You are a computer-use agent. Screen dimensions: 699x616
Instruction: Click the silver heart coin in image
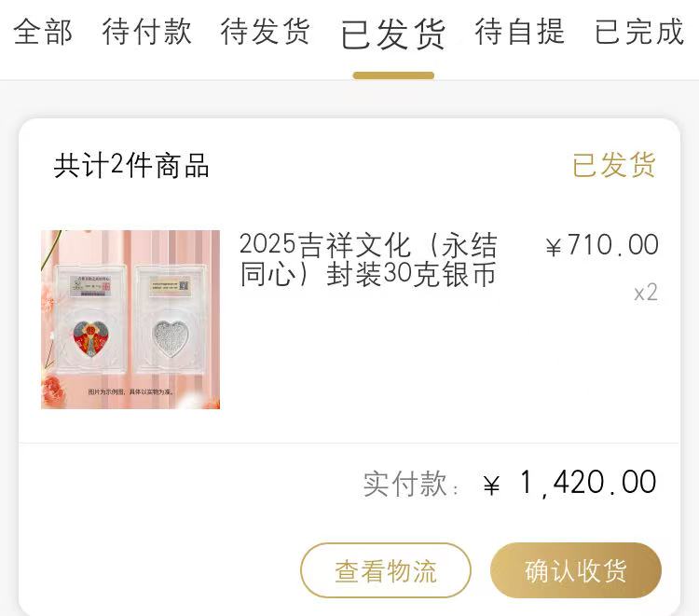pos(171,338)
